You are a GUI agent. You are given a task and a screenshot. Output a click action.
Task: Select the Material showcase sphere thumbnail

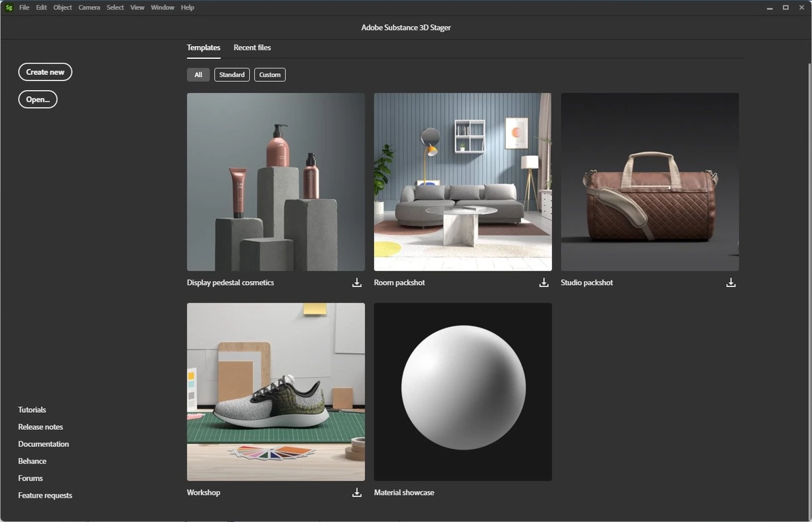[463, 392]
